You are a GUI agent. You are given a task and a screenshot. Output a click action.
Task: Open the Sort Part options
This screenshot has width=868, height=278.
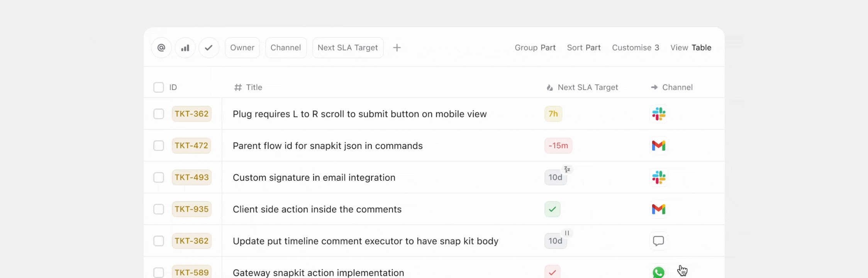(584, 47)
